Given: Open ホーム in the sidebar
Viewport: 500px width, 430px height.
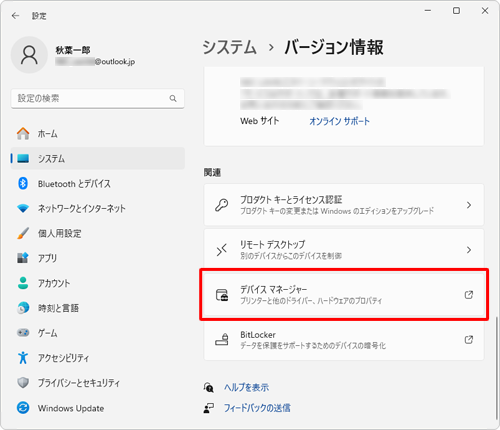Looking at the screenshot, I should [98, 134].
